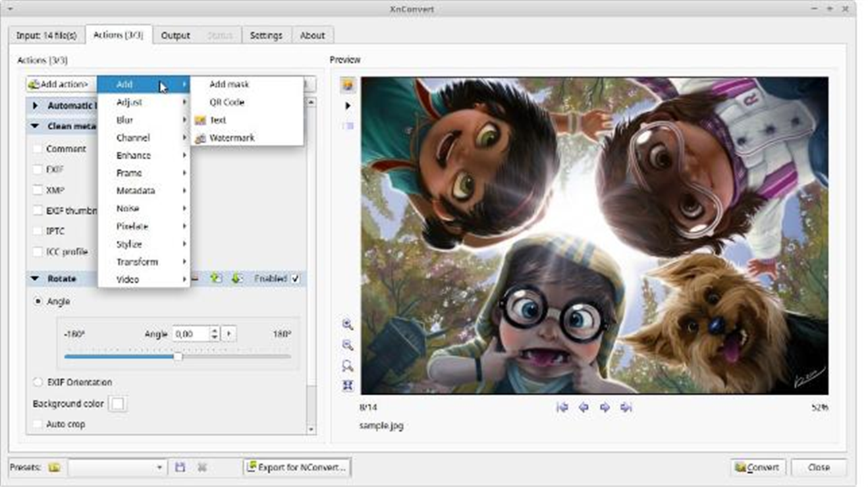868x487 pixels.
Task: Open the Frame submenu
Action: [144, 173]
